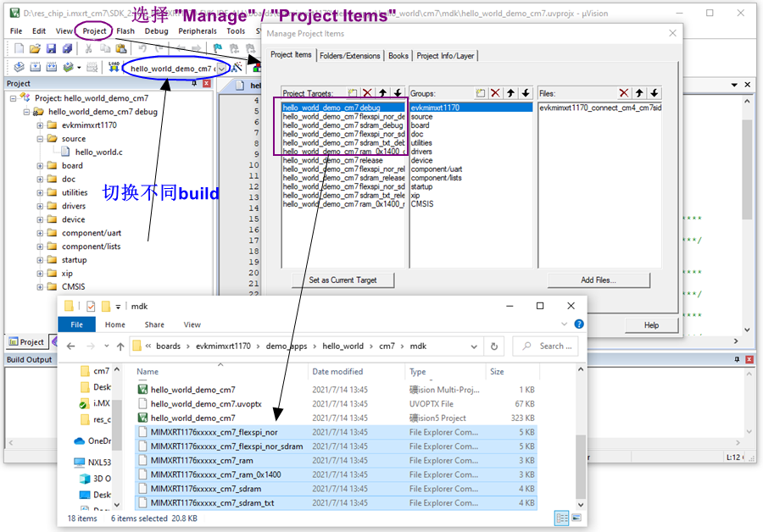The height and width of the screenshot is (532, 763).
Task: Move selected file down in Files list
Action: click(654, 93)
